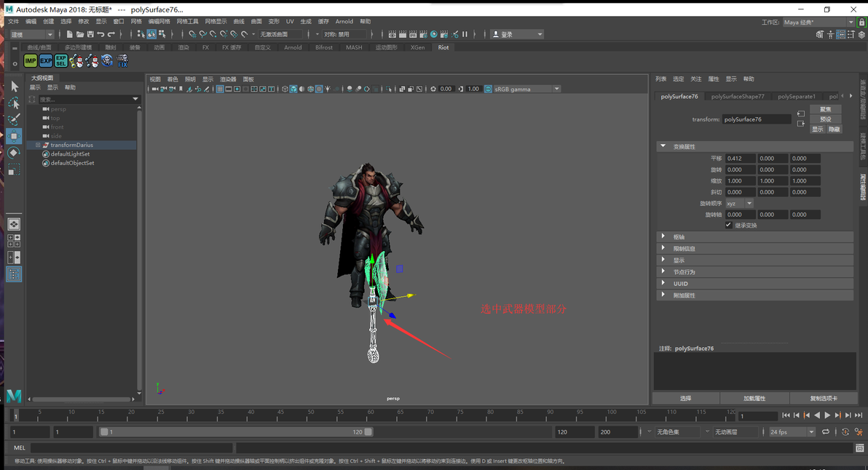Select the Rotate tool in the toolbox
Screen dimensions: 868x470
point(14,153)
